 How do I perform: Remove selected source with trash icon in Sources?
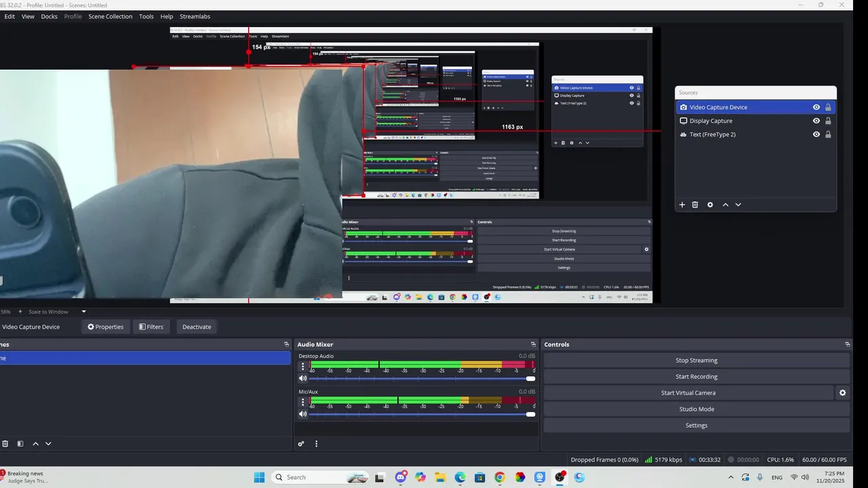coord(695,205)
